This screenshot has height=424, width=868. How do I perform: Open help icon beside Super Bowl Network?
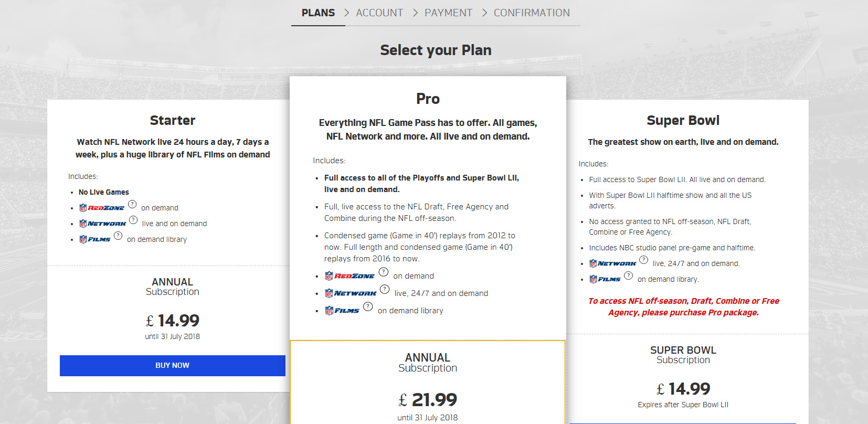click(x=644, y=260)
